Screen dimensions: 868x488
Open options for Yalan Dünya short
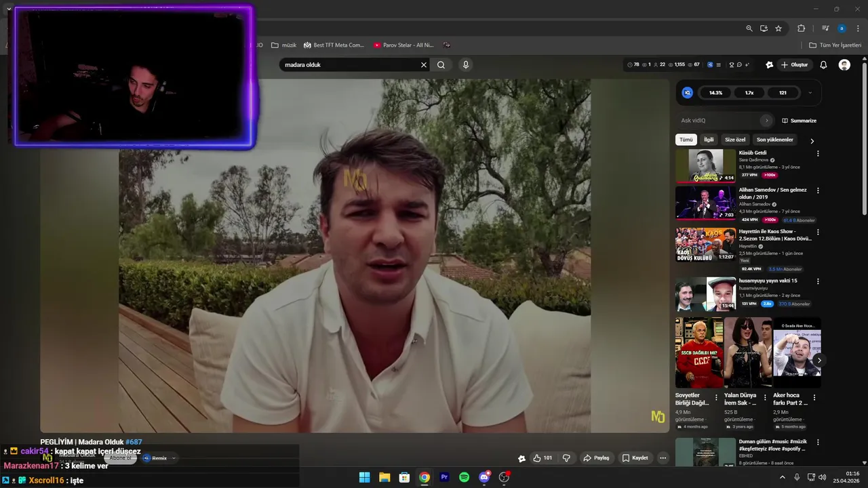[765, 398]
